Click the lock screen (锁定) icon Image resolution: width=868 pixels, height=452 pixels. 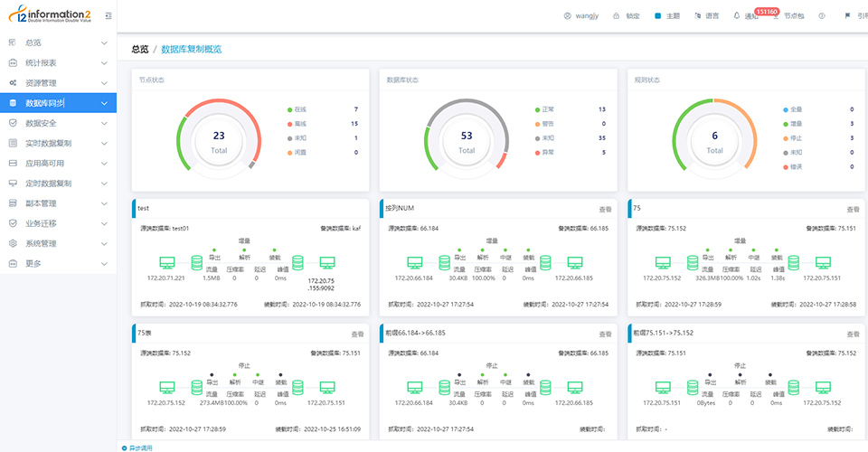(x=616, y=16)
